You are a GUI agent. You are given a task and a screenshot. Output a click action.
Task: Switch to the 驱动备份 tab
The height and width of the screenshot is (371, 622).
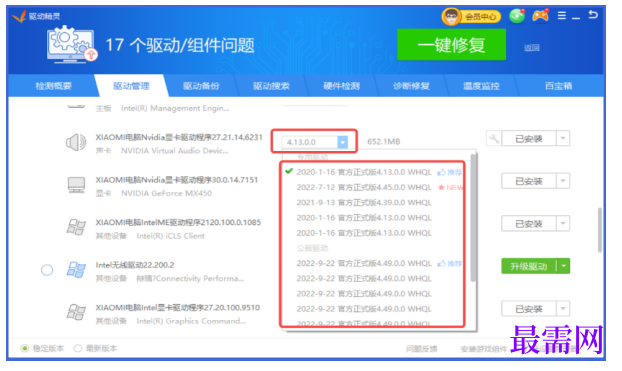[201, 86]
